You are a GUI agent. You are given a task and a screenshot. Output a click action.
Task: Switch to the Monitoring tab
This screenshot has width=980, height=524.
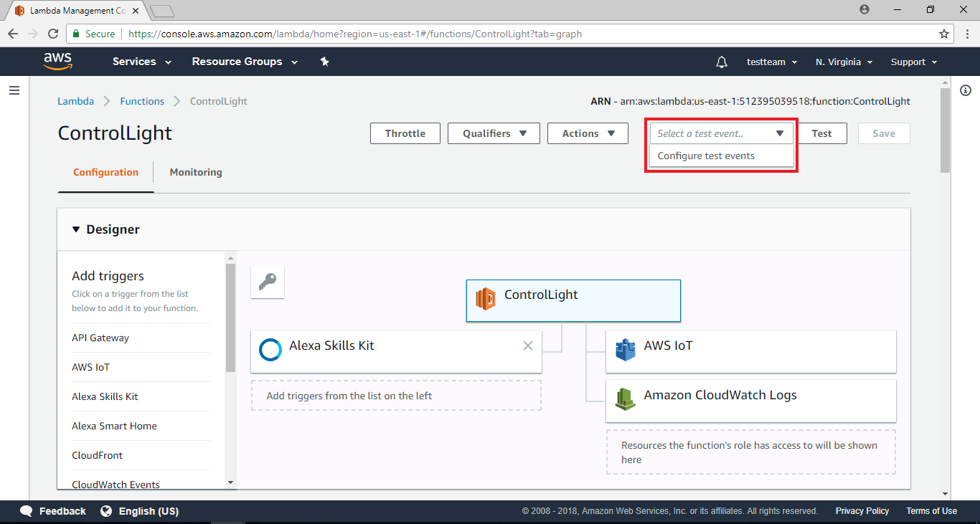196,172
